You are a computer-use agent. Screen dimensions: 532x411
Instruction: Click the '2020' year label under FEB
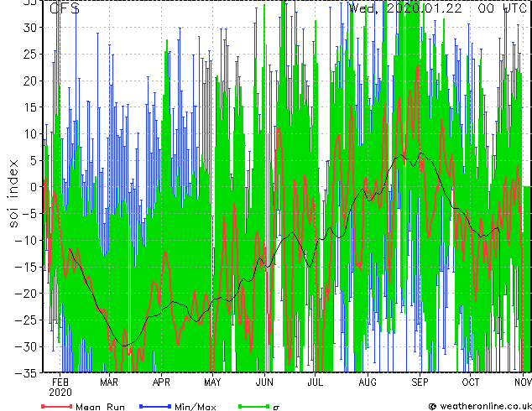point(60,393)
